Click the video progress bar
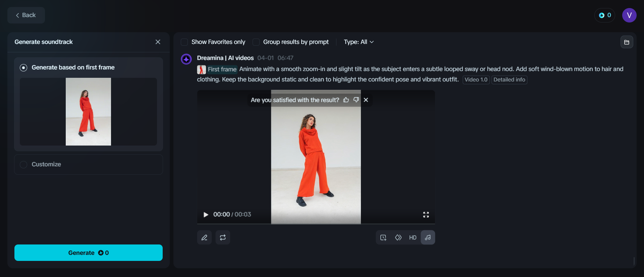 click(x=316, y=223)
